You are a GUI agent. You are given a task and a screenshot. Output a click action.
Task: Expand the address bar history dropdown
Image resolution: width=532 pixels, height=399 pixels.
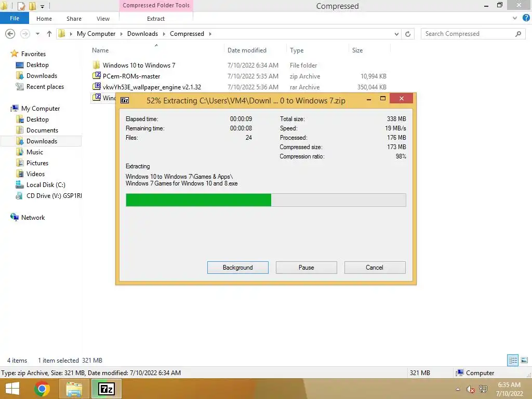(x=396, y=34)
